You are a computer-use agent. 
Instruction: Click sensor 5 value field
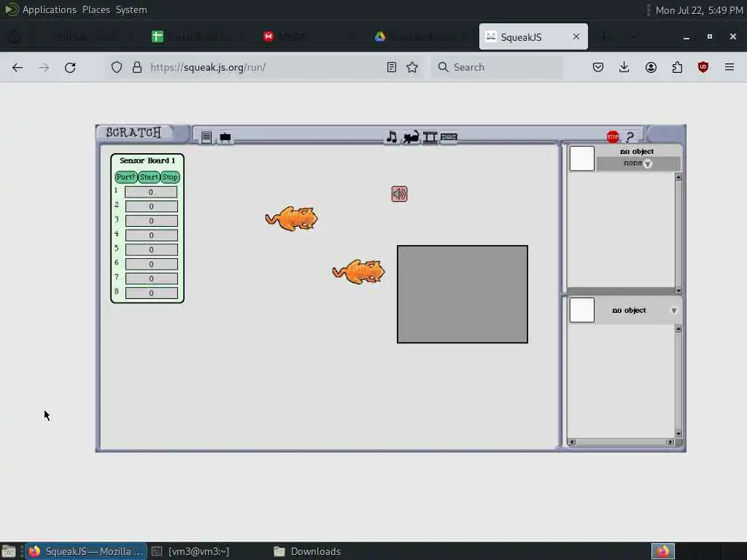click(151, 249)
